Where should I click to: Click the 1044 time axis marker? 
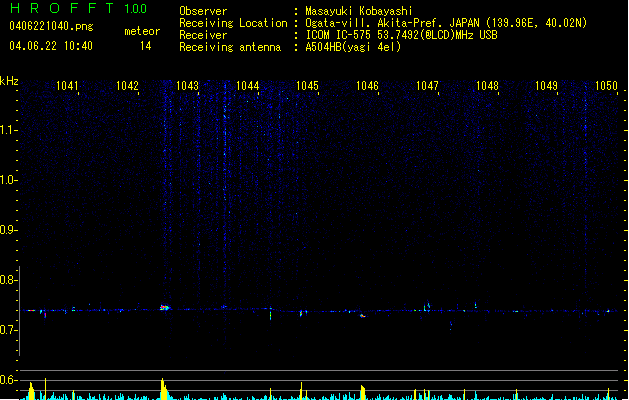click(248, 85)
